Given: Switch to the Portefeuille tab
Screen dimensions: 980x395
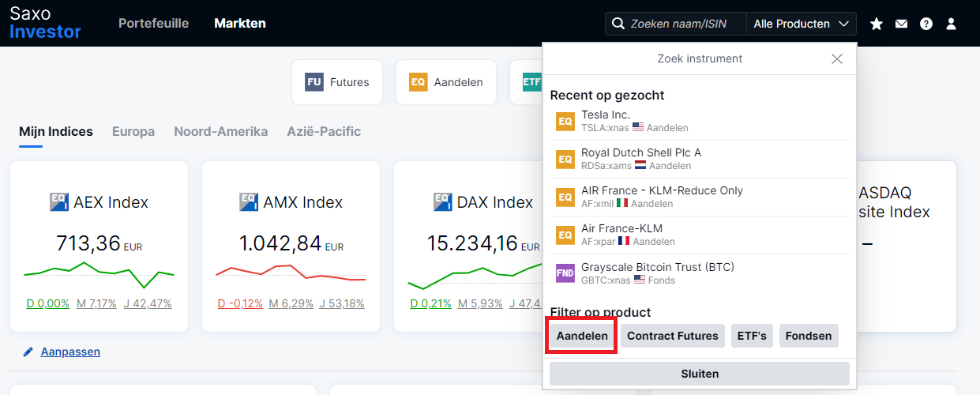Looking at the screenshot, I should pos(154,24).
